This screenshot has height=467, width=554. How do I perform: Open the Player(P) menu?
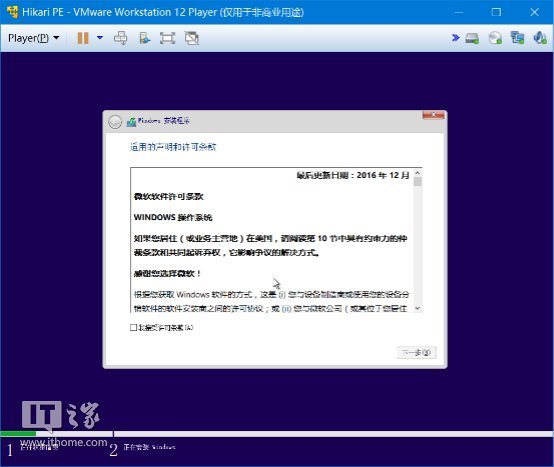(x=34, y=38)
